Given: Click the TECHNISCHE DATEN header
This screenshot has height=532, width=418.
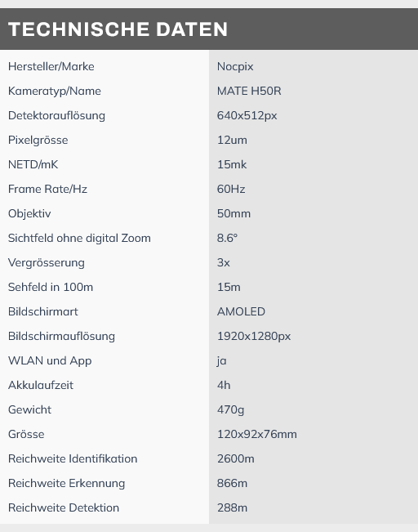Looking at the screenshot, I should pyautogui.click(x=118, y=29).
